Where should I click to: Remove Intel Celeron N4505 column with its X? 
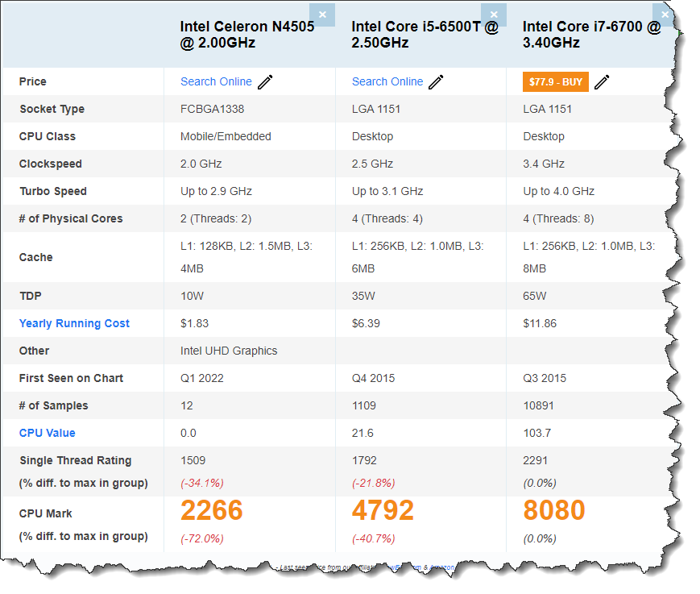coord(322,15)
